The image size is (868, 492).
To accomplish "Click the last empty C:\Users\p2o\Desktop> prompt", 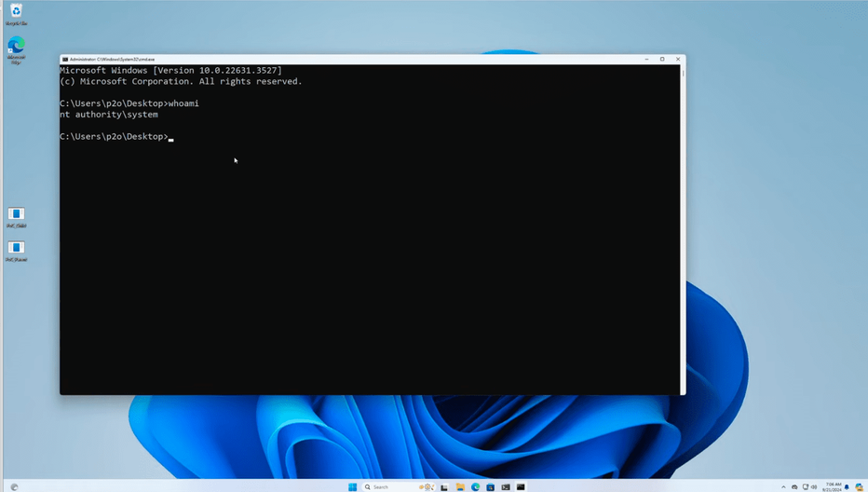I will 114,137.
